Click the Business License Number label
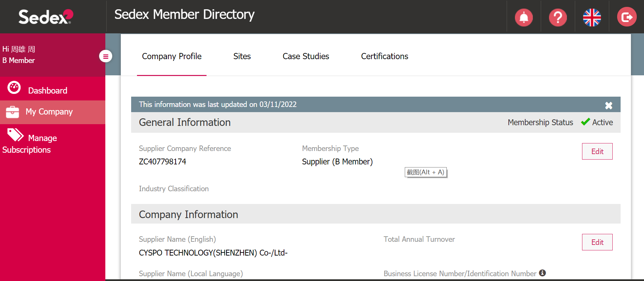644x281 pixels. point(460,274)
